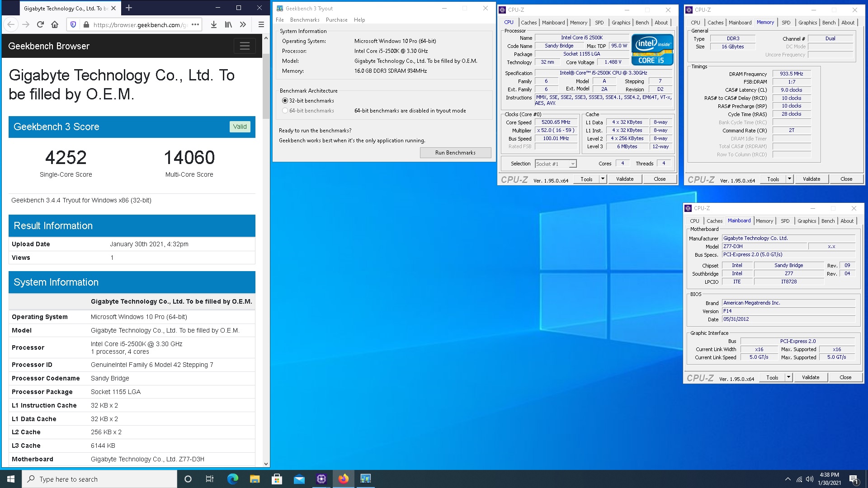
Task: Open Firefox home page icon
Action: coord(55,24)
